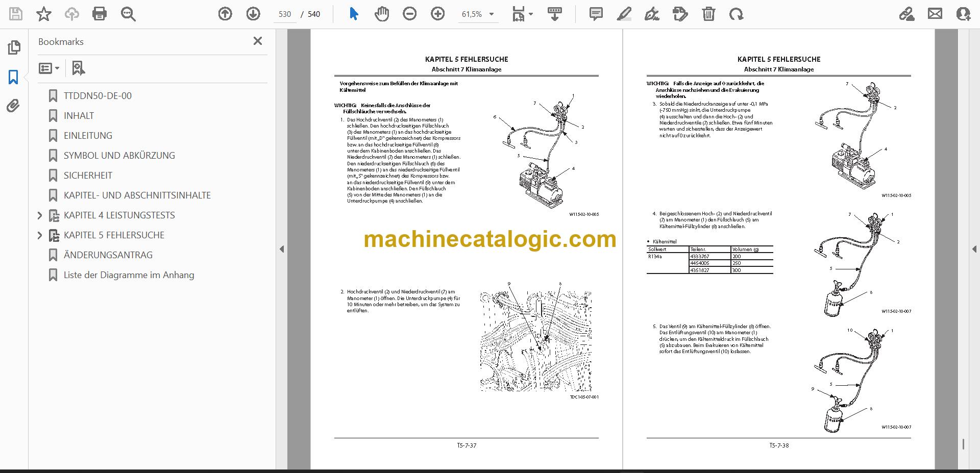Toggle the page thumbnails panel

pos(14,47)
